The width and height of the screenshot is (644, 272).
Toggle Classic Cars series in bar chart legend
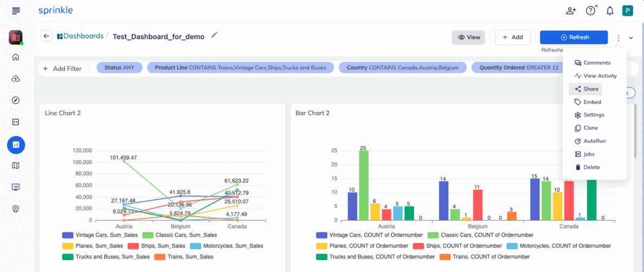click(480, 235)
